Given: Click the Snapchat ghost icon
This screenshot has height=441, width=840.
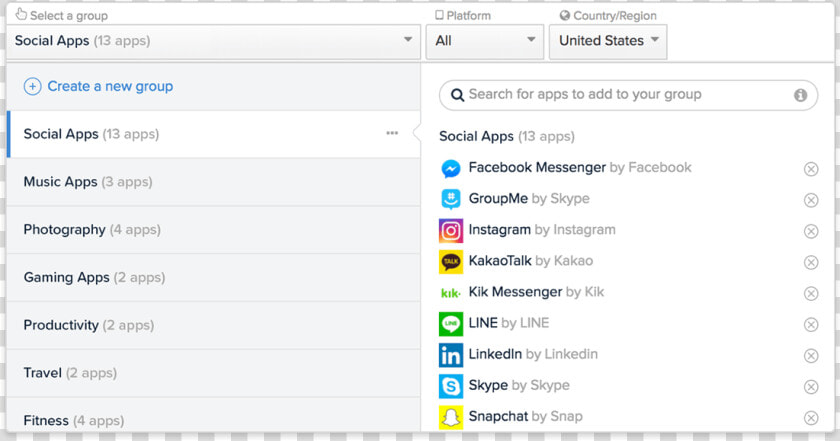Looking at the screenshot, I should tap(451, 417).
